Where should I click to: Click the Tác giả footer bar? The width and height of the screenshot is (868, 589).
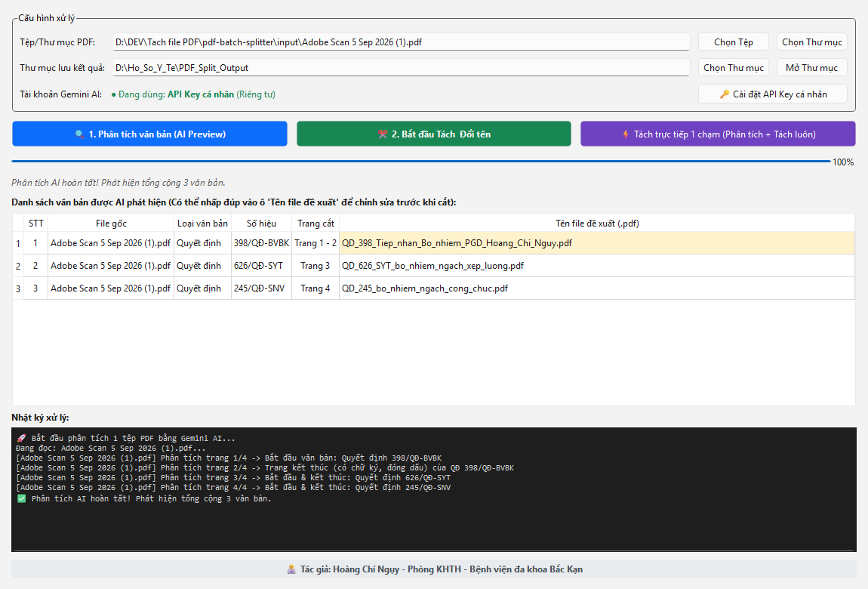[434, 569]
